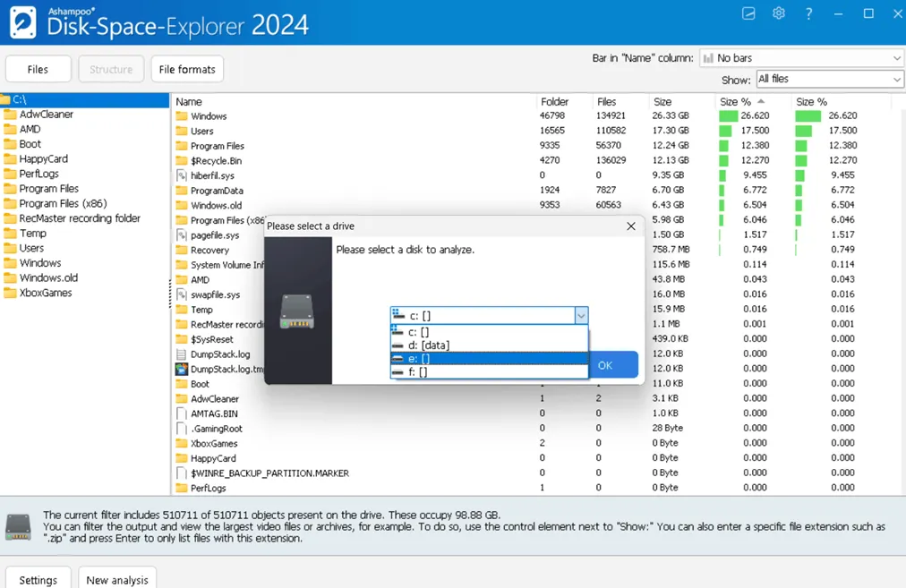Click the DumpStack.log.tmp file icon
Viewport: 906px width, 588px height.
click(x=182, y=369)
